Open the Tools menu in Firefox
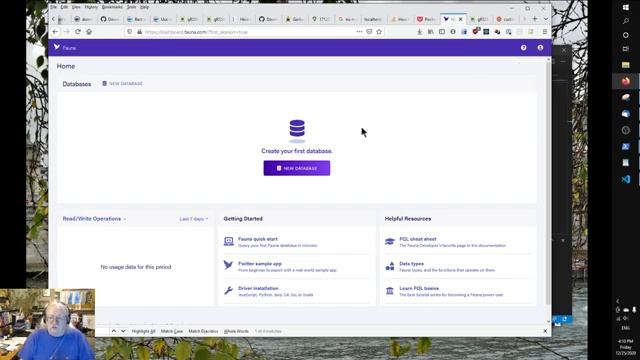The height and width of the screenshot is (360, 640). (x=131, y=7)
